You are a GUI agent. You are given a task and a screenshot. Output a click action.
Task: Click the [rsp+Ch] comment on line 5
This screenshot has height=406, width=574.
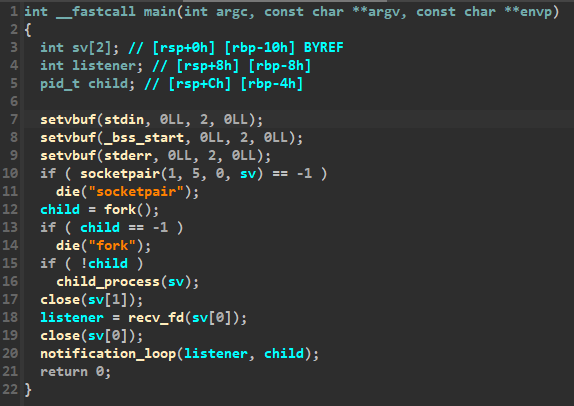tap(200, 83)
